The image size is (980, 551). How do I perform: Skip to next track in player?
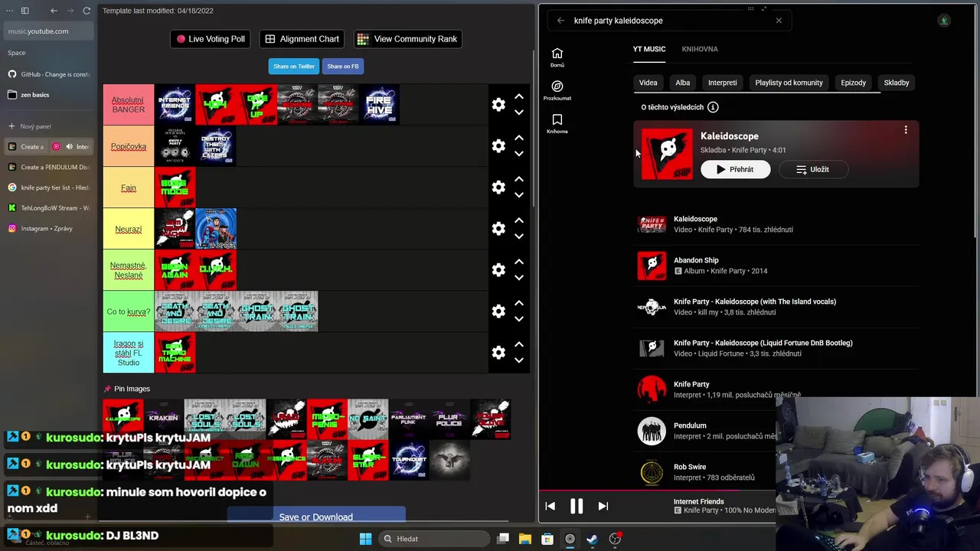(603, 506)
